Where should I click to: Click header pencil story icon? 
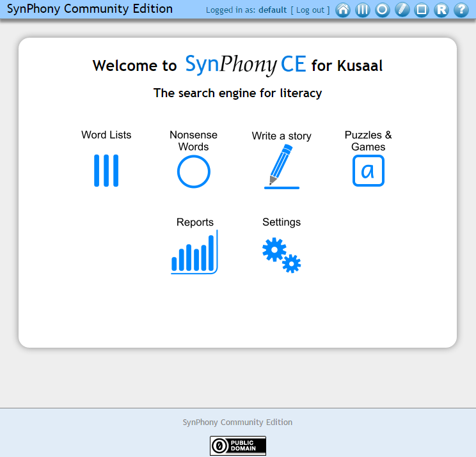(x=402, y=10)
